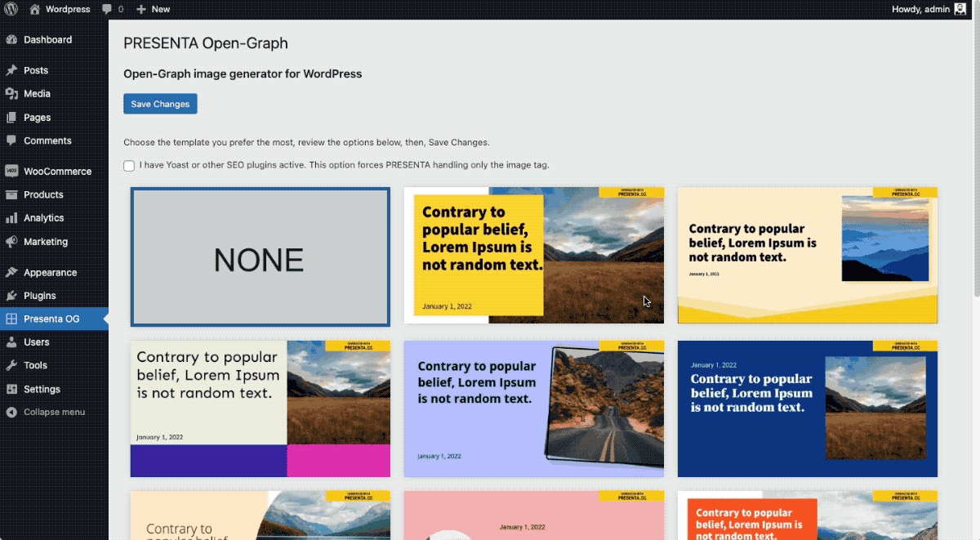
Task: Pick the template with purple and magenta bars
Action: pos(261,408)
